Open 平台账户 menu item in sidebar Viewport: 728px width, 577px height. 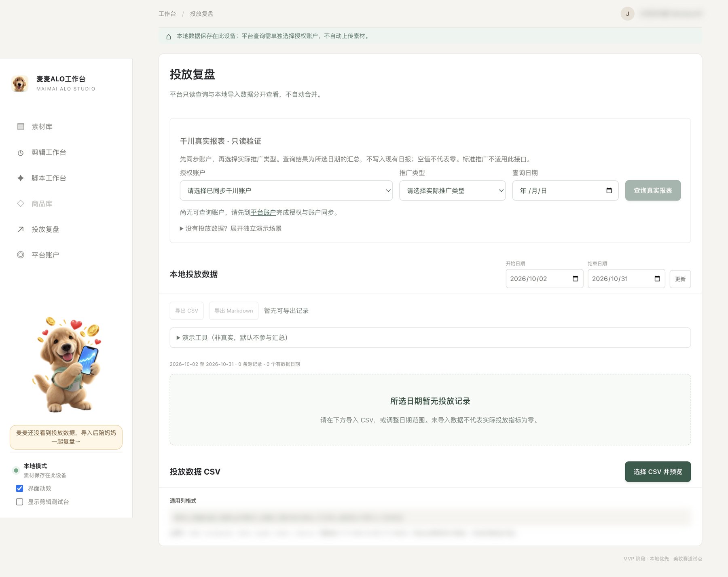tap(45, 255)
